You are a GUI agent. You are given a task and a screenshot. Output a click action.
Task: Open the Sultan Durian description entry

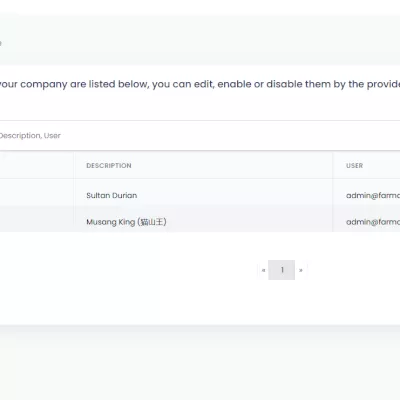(x=112, y=195)
